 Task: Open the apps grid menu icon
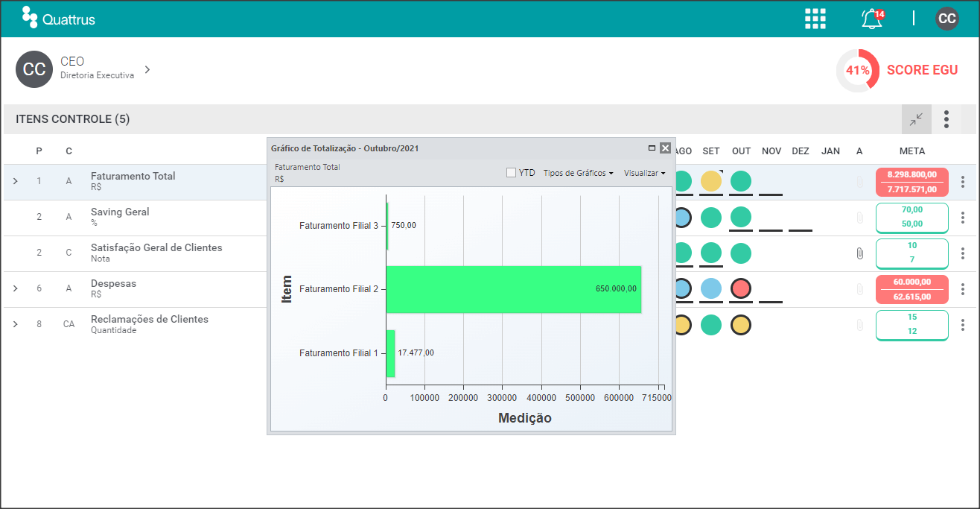point(815,19)
